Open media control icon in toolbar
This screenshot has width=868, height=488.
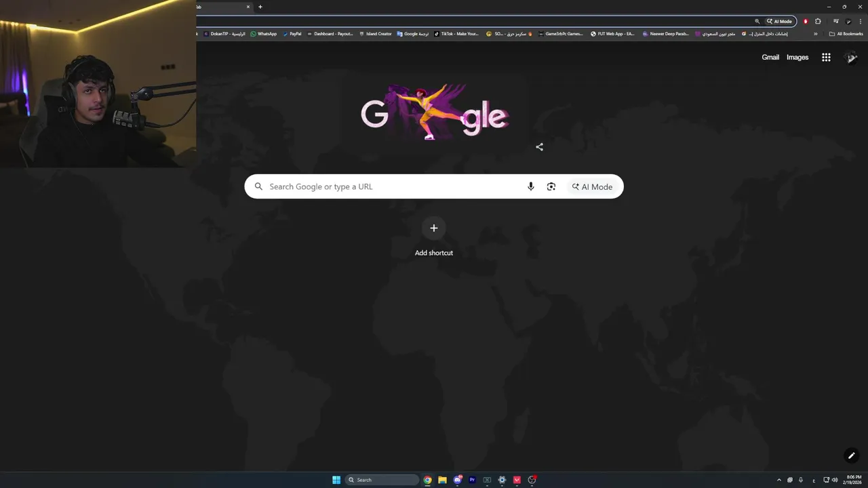[835, 21]
